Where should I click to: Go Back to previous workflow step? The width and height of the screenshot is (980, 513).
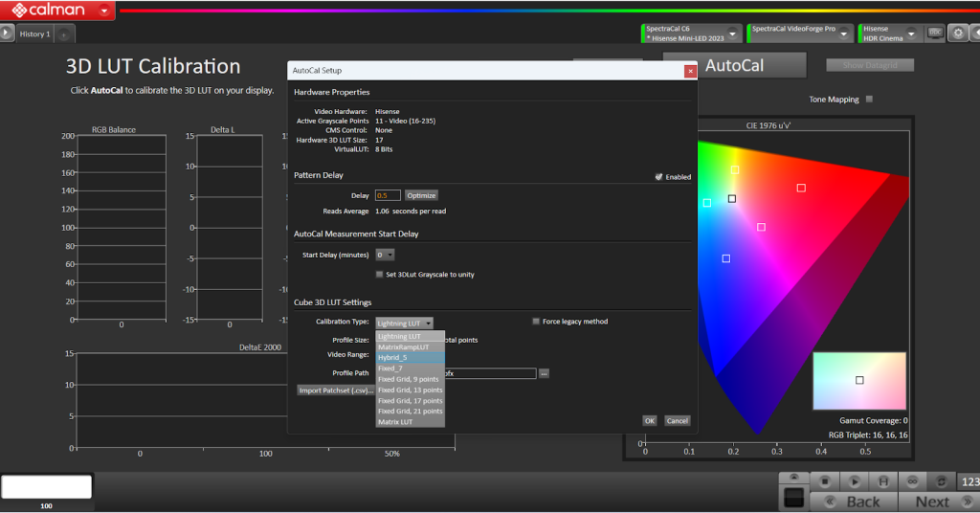tap(854, 502)
